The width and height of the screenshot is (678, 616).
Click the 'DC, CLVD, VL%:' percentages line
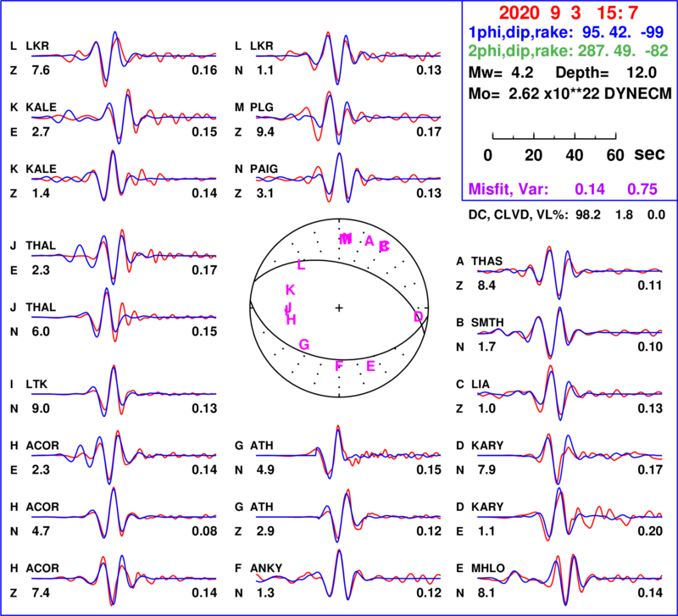[x=566, y=214]
